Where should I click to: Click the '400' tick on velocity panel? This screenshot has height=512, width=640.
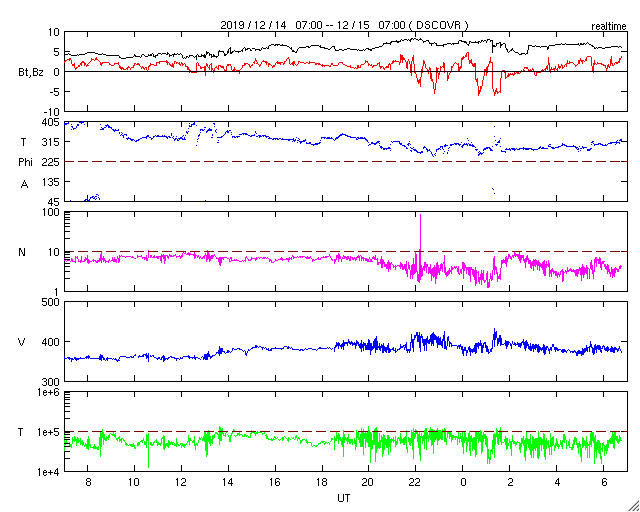(x=51, y=342)
